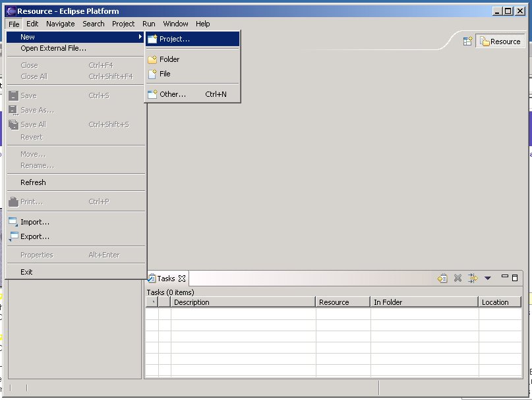Sort tasks by the In Folder column header
The height and width of the screenshot is (401, 532).
[x=425, y=302]
